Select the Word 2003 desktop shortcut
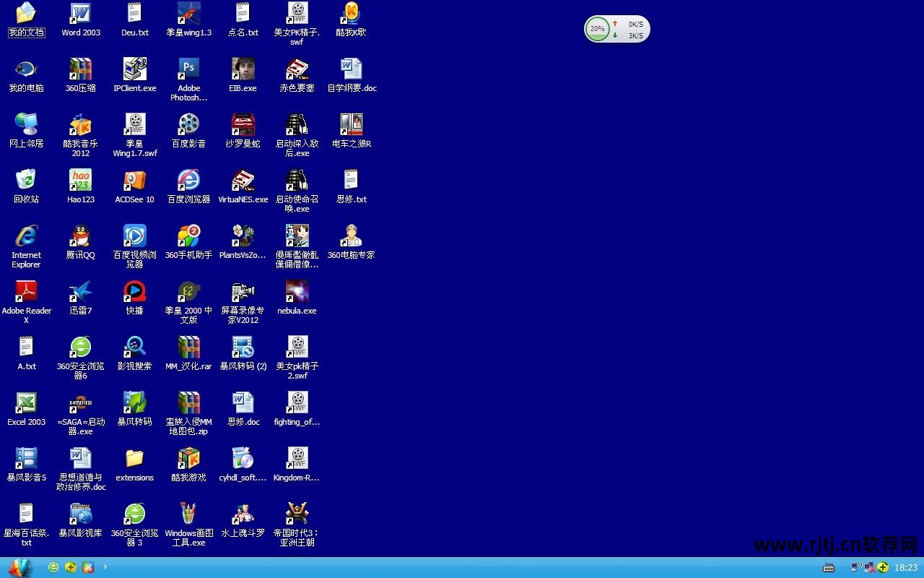 pyautogui.click(x=80, y=14)
